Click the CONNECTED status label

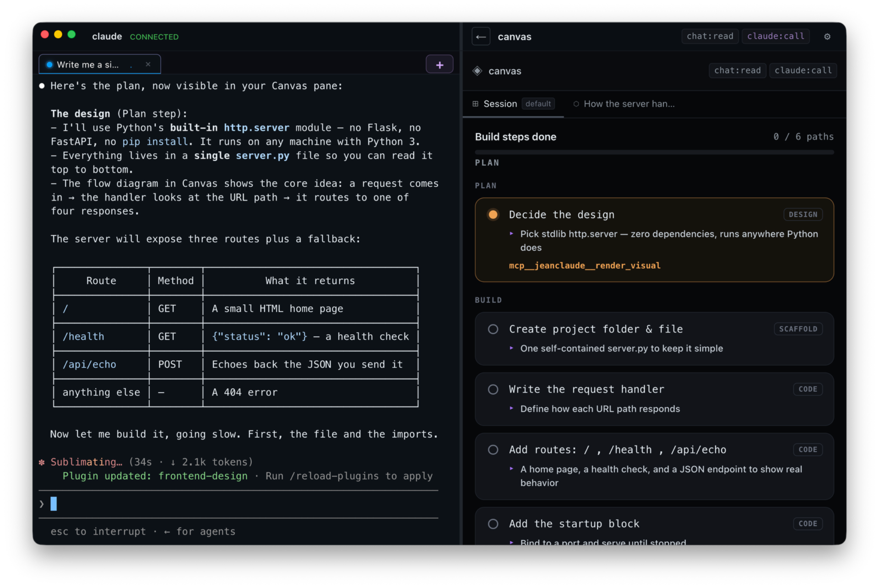154,37
